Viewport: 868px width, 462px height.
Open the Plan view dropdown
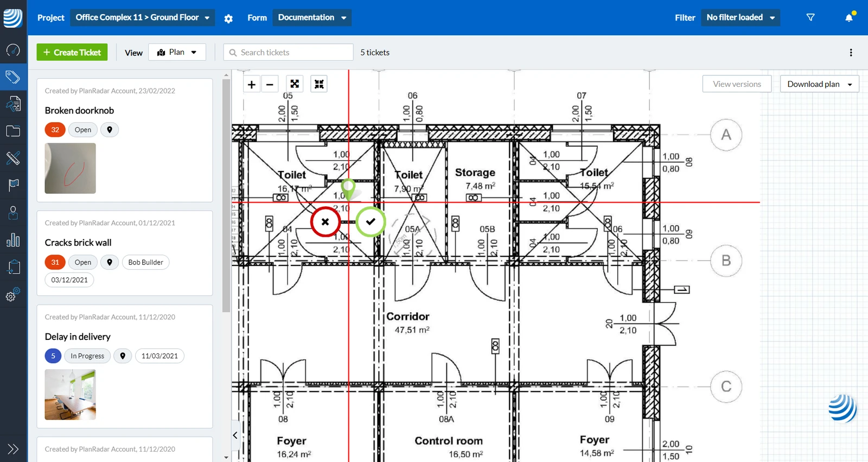coord(177,52)
